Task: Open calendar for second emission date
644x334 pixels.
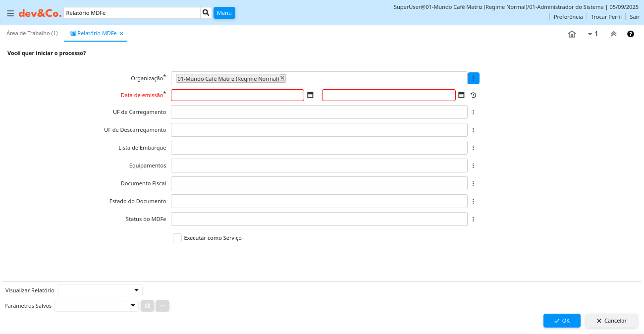Action: [461, 95]
